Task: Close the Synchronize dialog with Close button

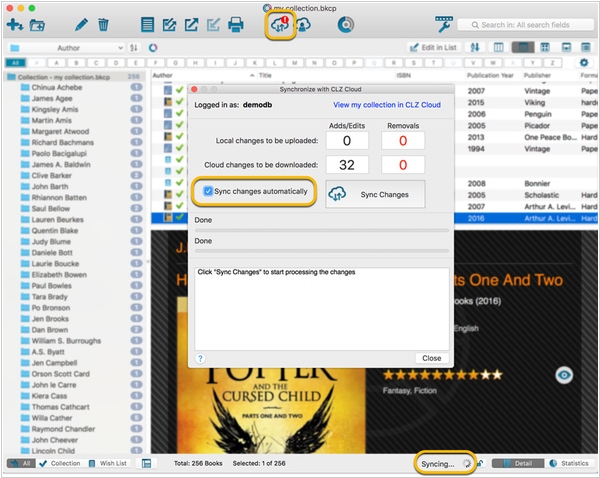Action: (x=431, y=358)
